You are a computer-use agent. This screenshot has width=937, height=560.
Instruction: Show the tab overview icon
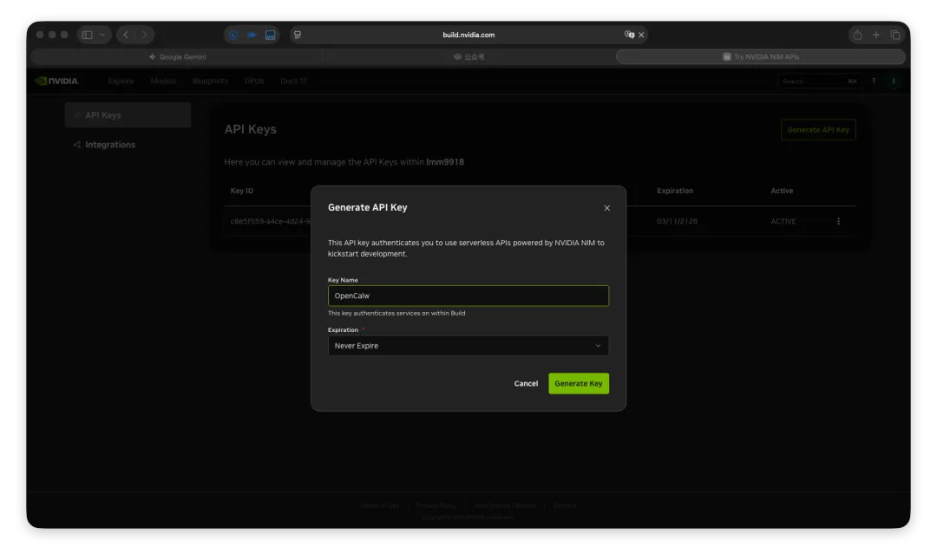(895, 35)
